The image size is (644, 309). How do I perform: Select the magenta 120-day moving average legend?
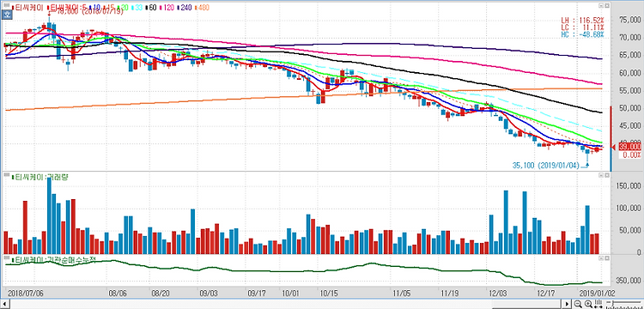167,8
